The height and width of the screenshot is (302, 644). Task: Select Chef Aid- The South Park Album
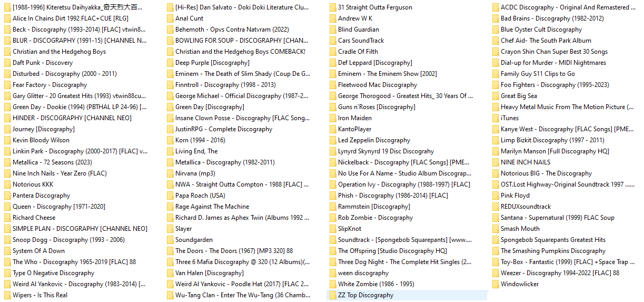point(546,41)
